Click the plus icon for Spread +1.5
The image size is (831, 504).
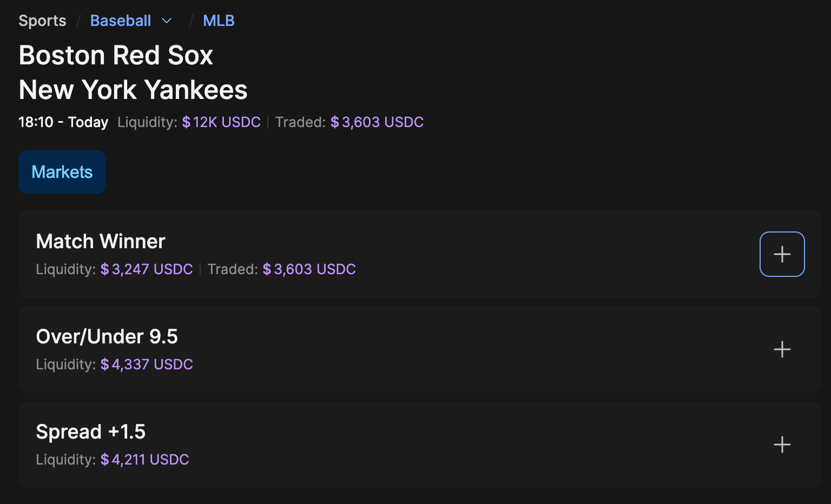point(782,445)
